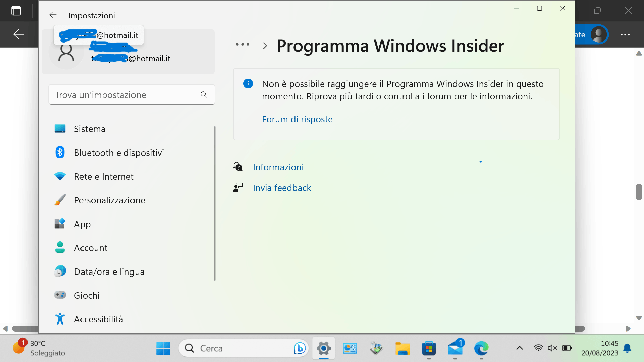The image size is (644, 362).
Task: Open the Account settings category
Action: [x=91, y=248]
